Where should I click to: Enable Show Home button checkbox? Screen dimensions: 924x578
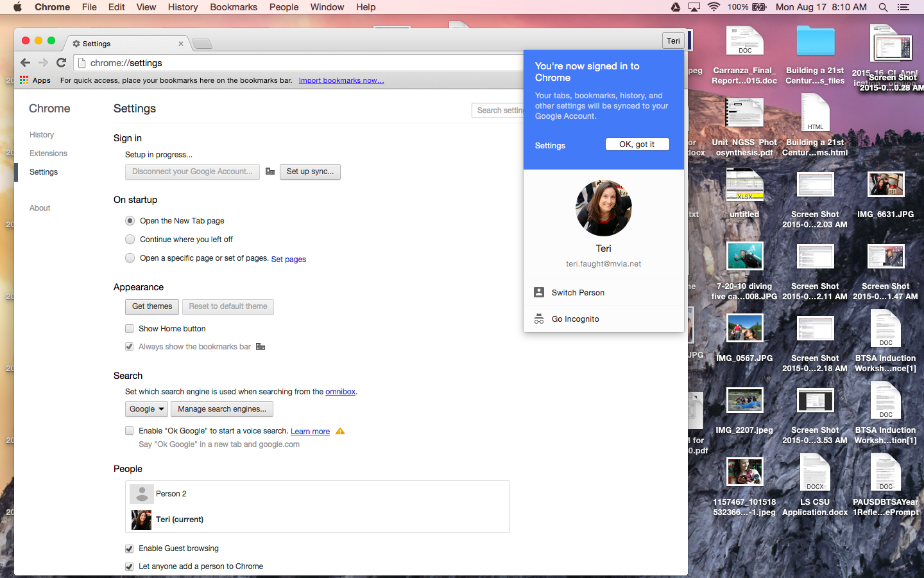pyautogui.click(x=130, y=329)
